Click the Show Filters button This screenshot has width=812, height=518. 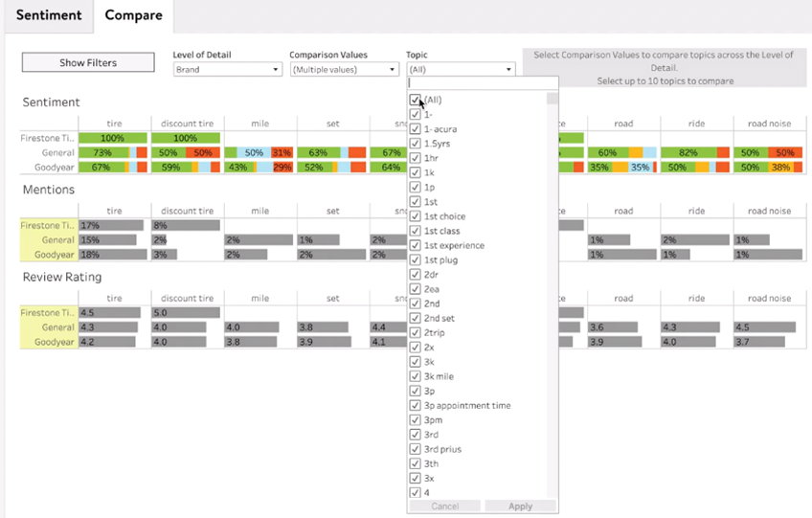pos(88,62)
